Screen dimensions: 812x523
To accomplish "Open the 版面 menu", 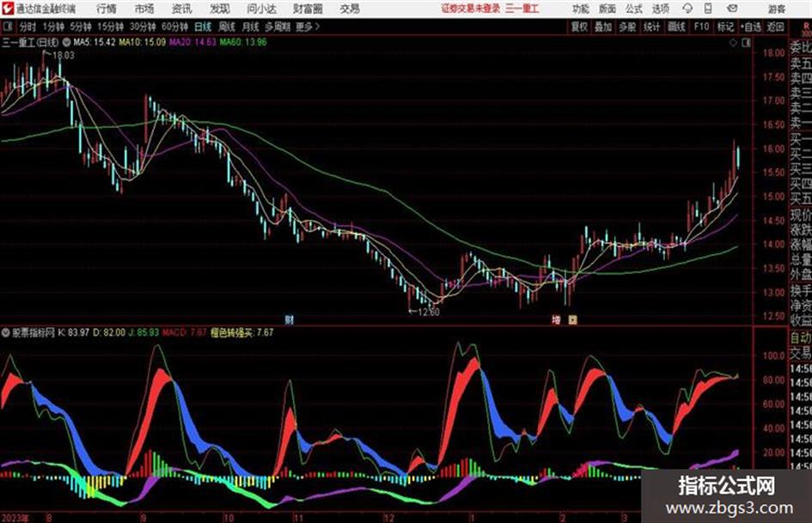I will point(607,9).
